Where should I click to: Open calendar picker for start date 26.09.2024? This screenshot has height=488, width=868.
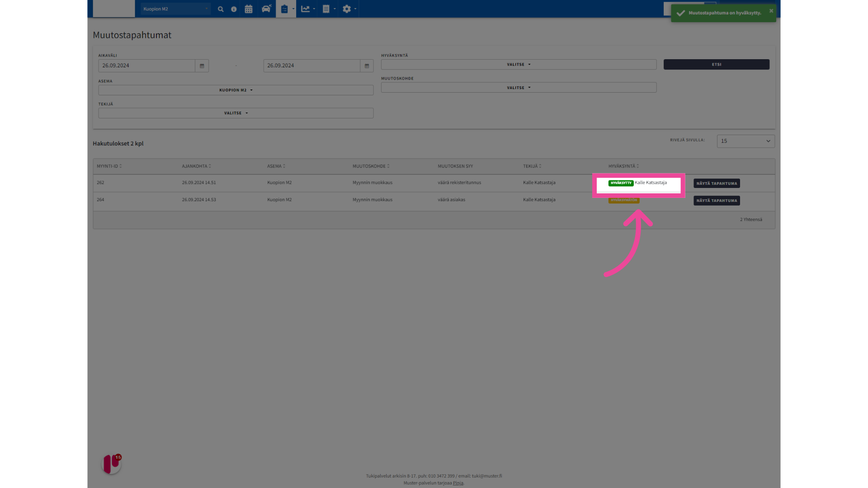point(202,66)
